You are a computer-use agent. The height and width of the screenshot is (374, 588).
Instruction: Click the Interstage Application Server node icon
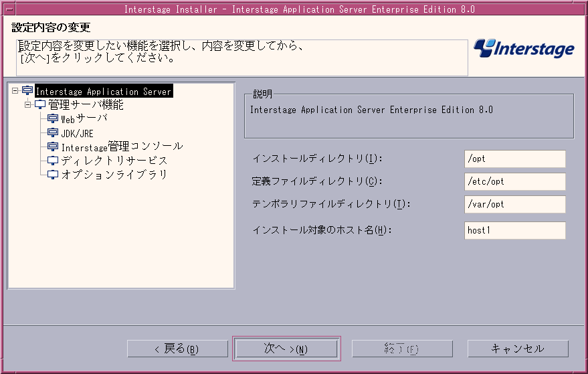pos(27,91)
